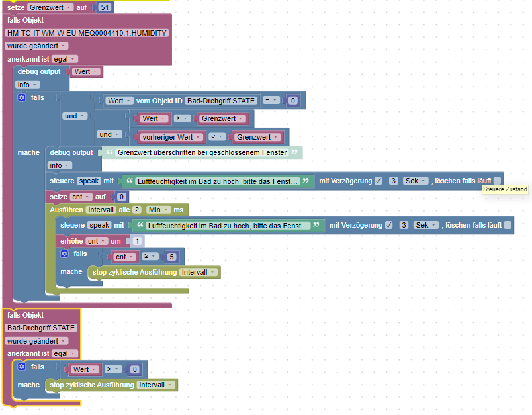This screenshot has width=532, height=415.
Task: Open '>' operator dropdown in bottom falls block
Action: pos(113,369)
